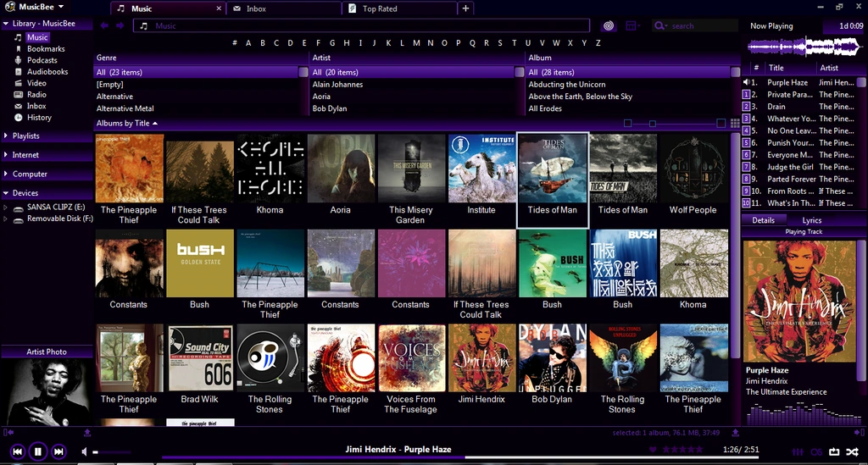Viewport: 868px width, 465px height.
Task: Go back with the navigation back arrow
Action: [x=104, y=25]
